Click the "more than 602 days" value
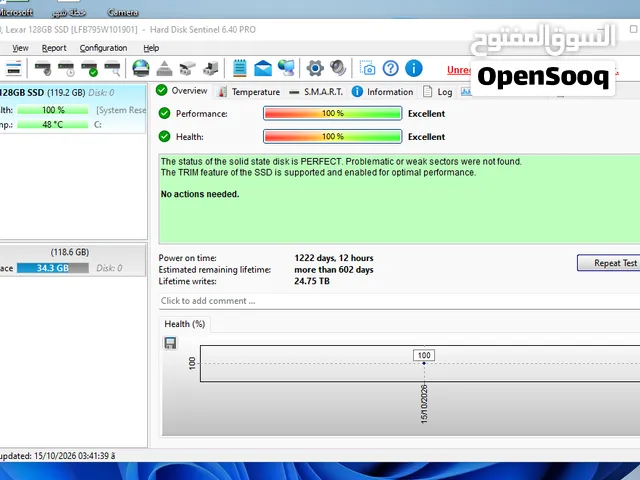 point(334,270)
